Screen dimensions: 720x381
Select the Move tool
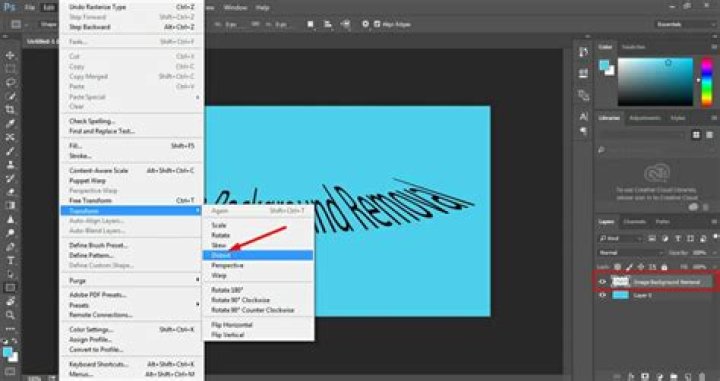10,56
